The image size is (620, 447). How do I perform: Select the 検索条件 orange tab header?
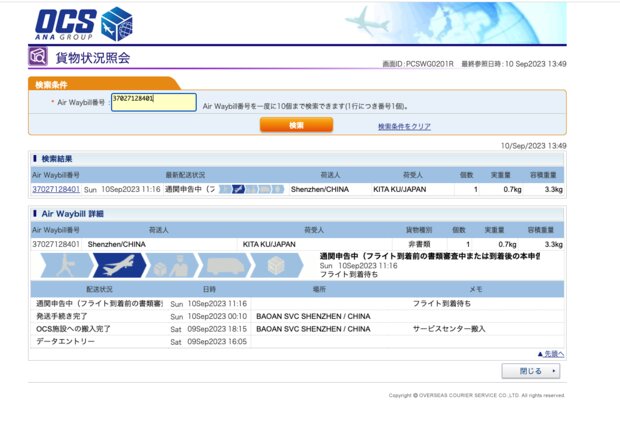pyautogui.click(x=104, y=84)
